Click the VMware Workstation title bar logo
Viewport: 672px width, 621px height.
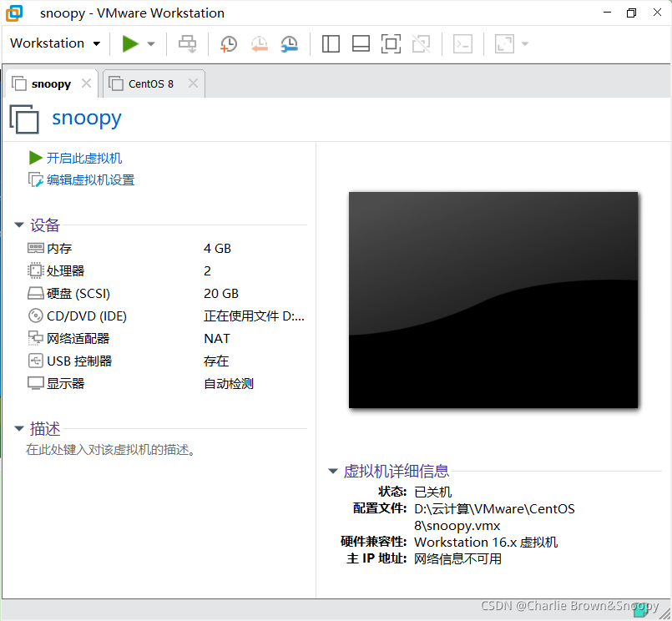(x=14, y=13)
